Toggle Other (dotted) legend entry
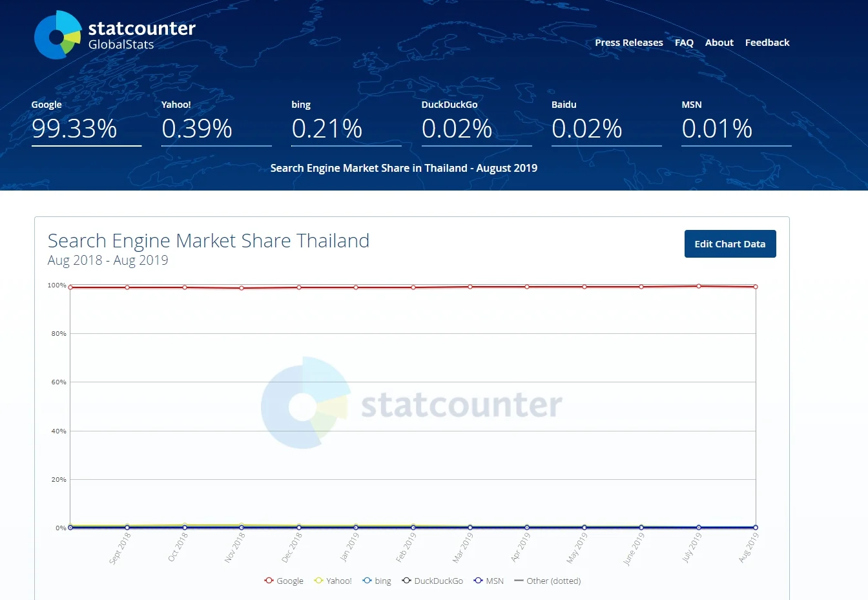 [x=548, y=581]
